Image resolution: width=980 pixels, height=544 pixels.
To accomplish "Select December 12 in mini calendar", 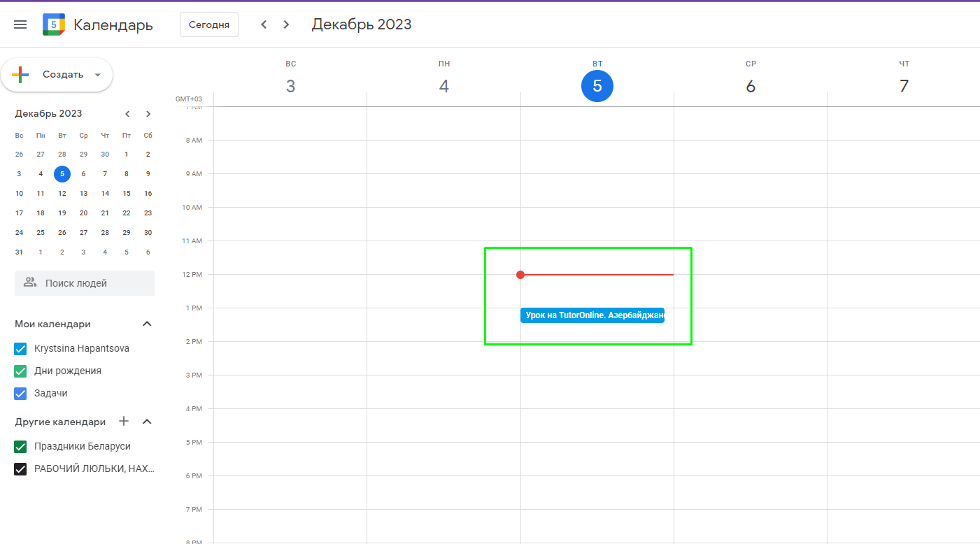I will click(62, 193).
